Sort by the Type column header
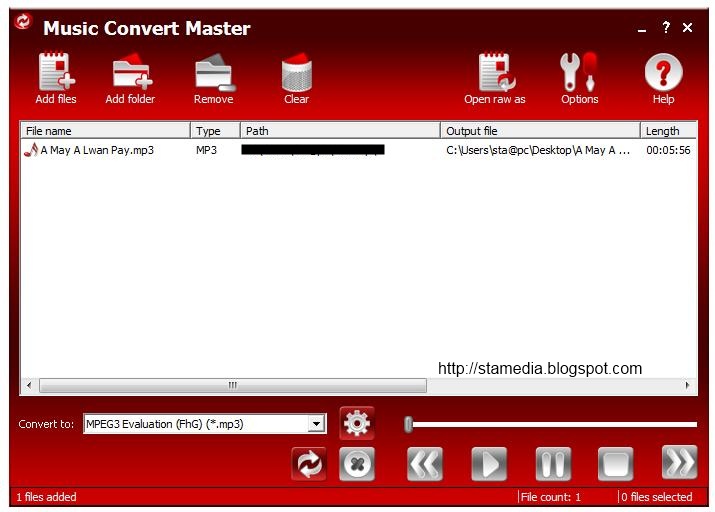Image resolution: width=715 pixels, height=512 pixels. point(215,131)
